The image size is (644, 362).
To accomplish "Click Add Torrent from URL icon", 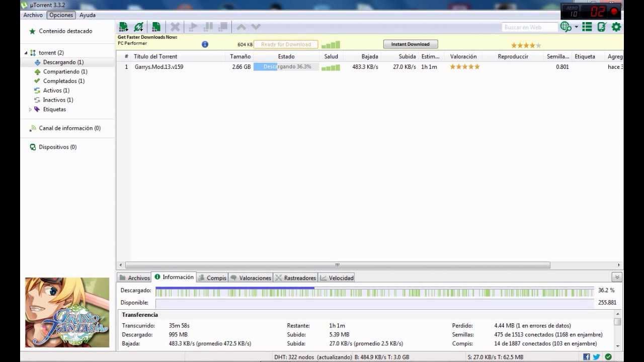I will (139, 27).
